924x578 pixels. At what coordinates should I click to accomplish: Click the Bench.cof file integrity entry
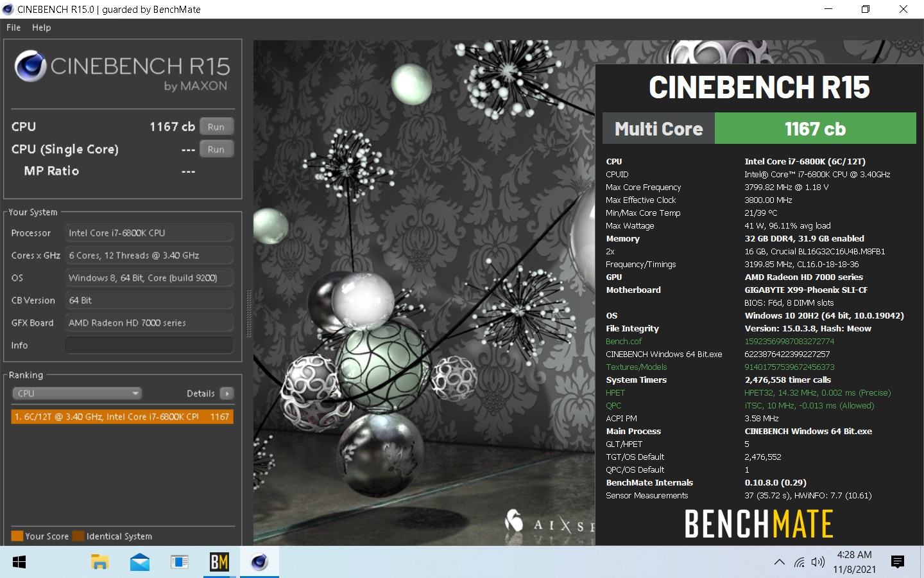click(624, 342)
